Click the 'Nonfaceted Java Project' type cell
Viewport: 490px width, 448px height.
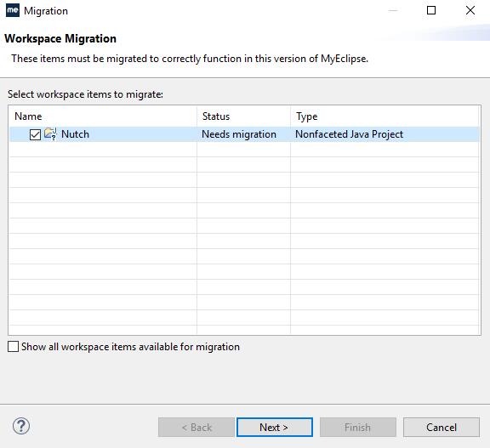point(350,134)
